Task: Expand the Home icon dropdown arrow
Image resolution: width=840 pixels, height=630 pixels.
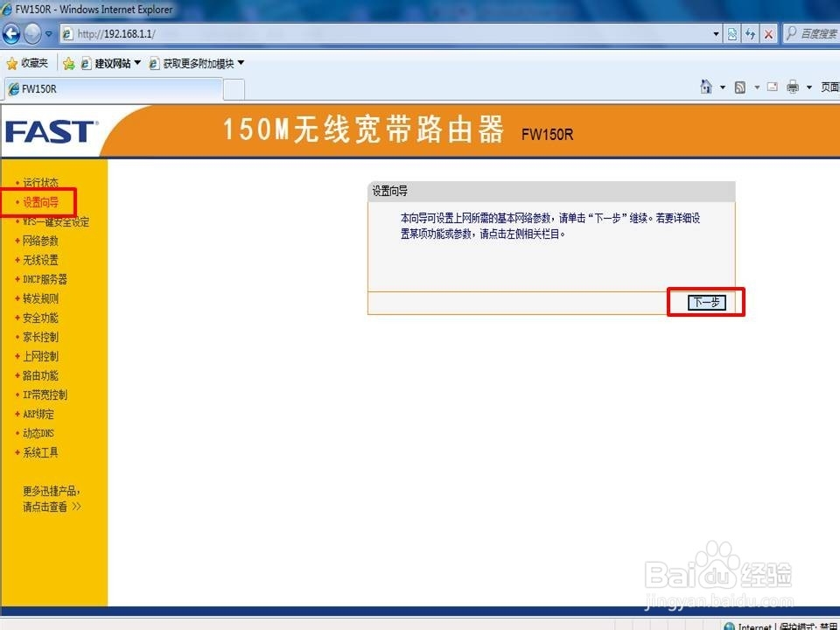Action: 722,87
